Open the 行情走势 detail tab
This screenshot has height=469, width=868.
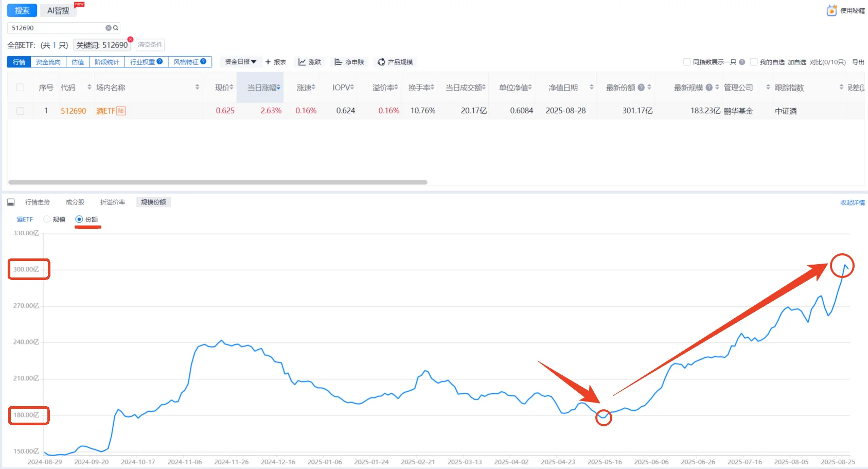[38, 202]
